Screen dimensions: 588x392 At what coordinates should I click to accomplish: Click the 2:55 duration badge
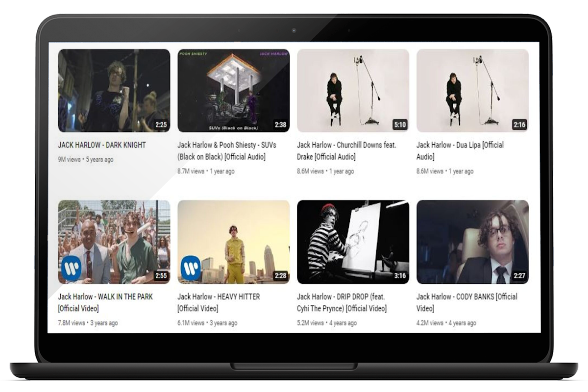tap(161, 275)
